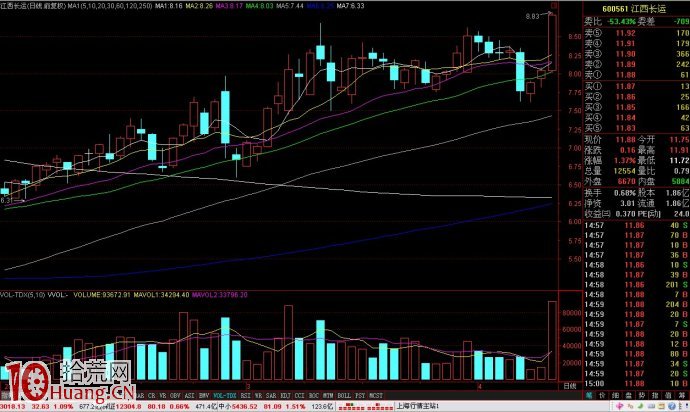Click the green leaf tray icon
The width and height of the screenshot is (690, 412).
click(x=641, y=406)
